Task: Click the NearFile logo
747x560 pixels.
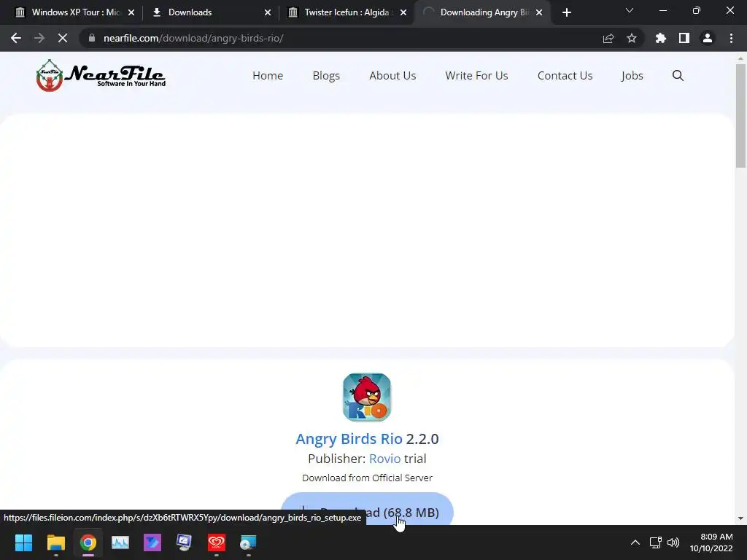Action: coord(101,75)
